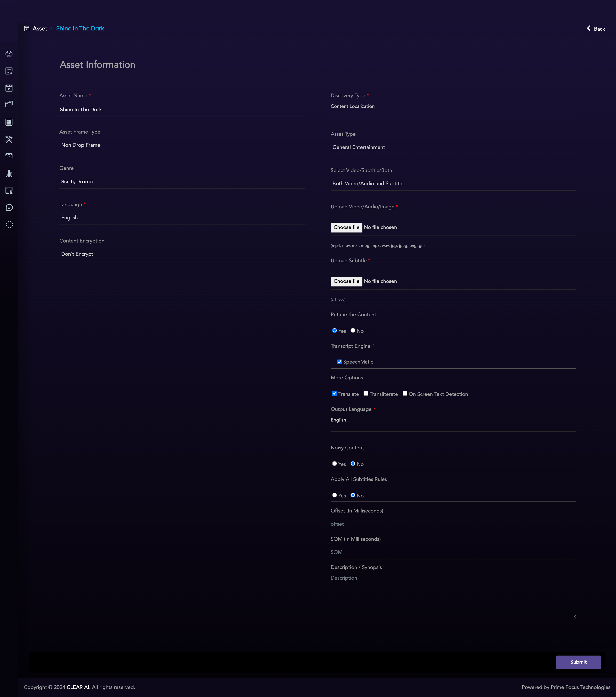Open the chat message icon in sidebar
This screenshot has height=697, width=616.
tap(9, 208)
